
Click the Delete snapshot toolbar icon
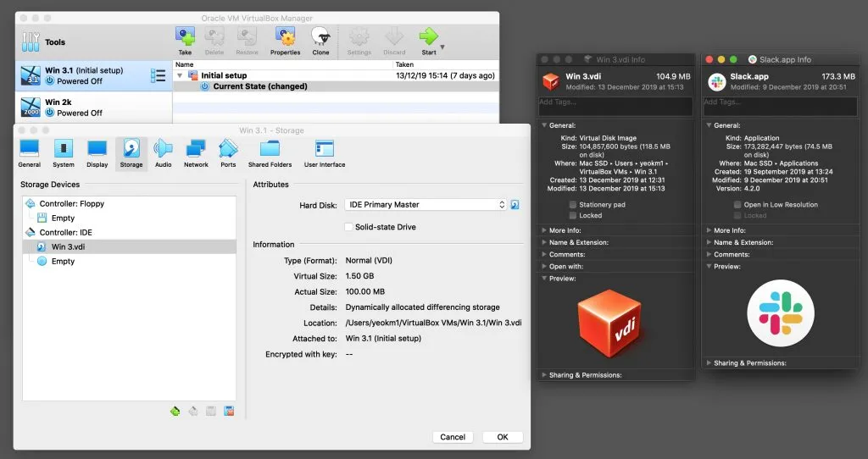click(x=214, y=37)
